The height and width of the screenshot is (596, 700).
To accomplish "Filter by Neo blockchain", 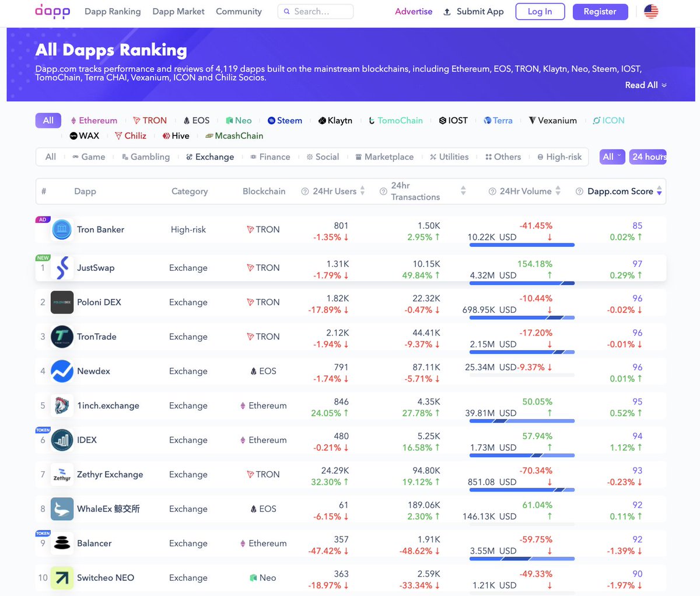I will tap(239, 120).
